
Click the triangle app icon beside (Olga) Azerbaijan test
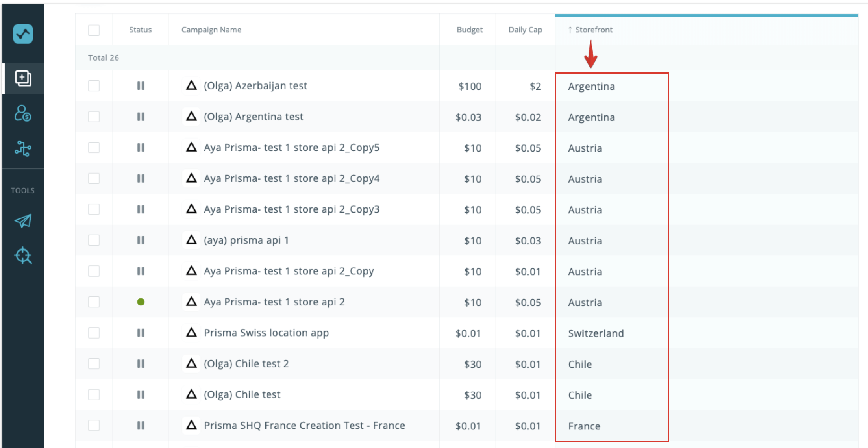pyautogui.click(x=191, y=85)
